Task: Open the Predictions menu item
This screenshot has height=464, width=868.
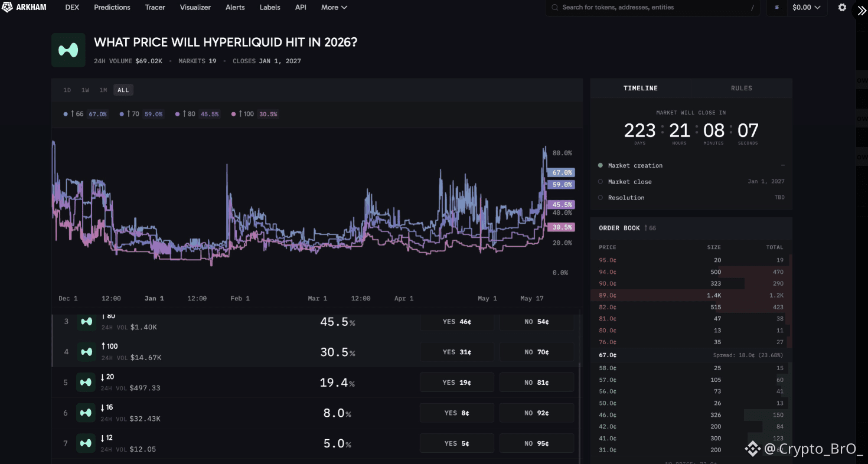Action: pyautogui.click(x=112, y=8)
